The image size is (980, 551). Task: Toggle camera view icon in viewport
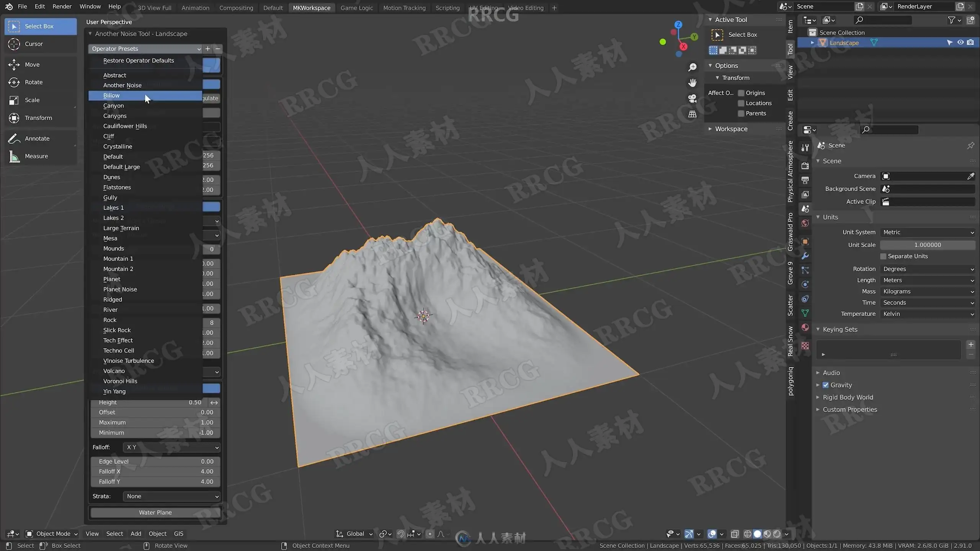(692, 99)
